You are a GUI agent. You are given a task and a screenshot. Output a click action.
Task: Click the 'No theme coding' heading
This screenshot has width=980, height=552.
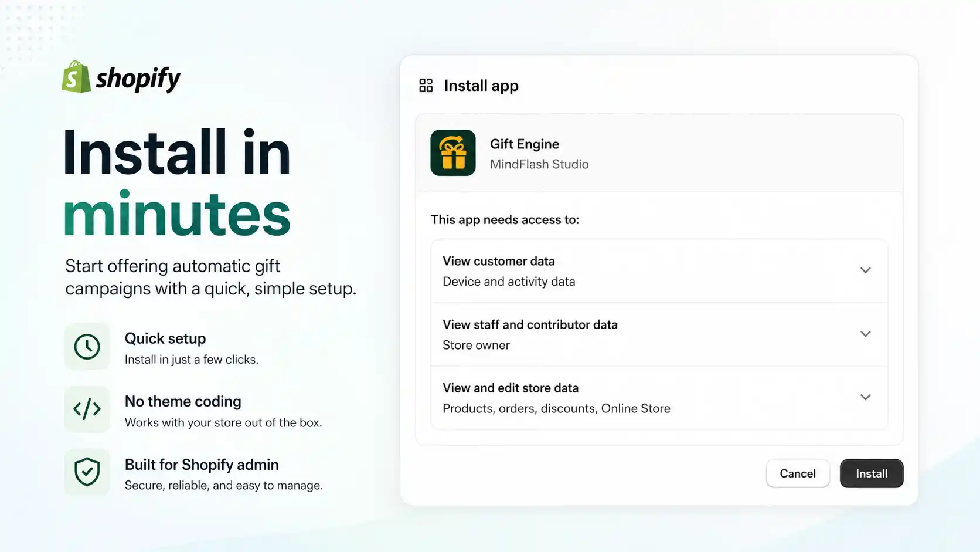click(x=183, y=401)
